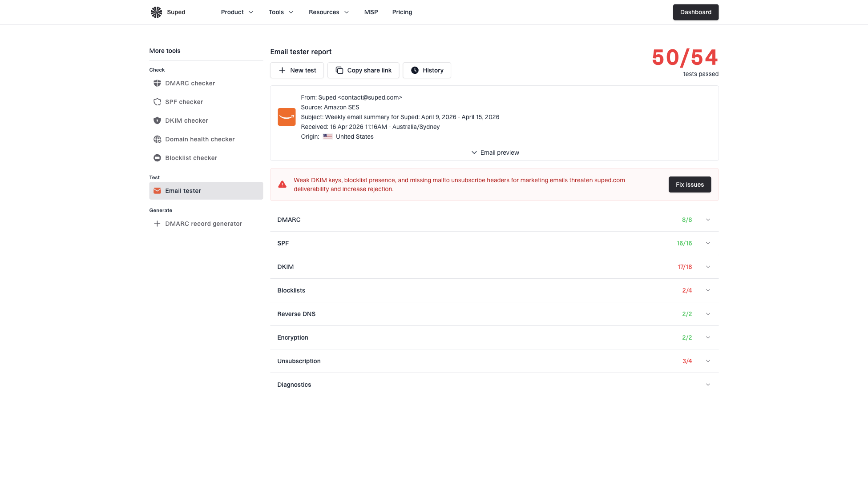The image size is (868, 497).
Task: Click the Blocklist checker icon
Action: tap(157, 158)
